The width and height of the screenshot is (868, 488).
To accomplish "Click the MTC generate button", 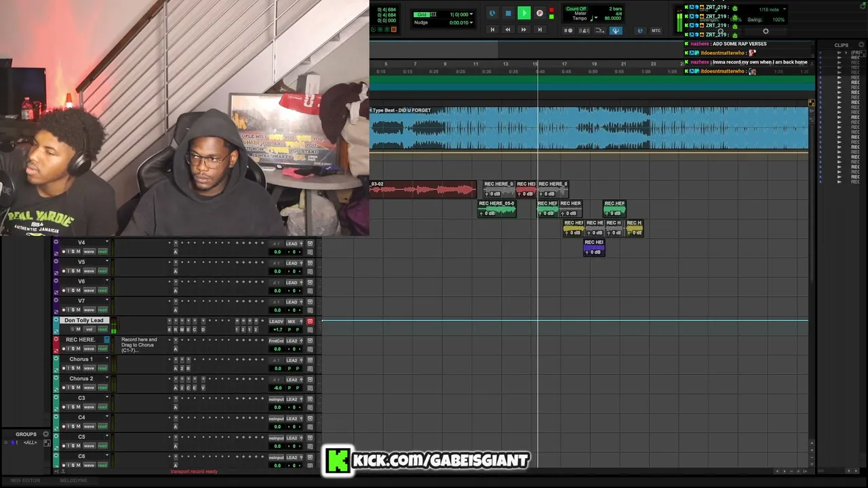I will pyautogui.click(x=656, y=30).
